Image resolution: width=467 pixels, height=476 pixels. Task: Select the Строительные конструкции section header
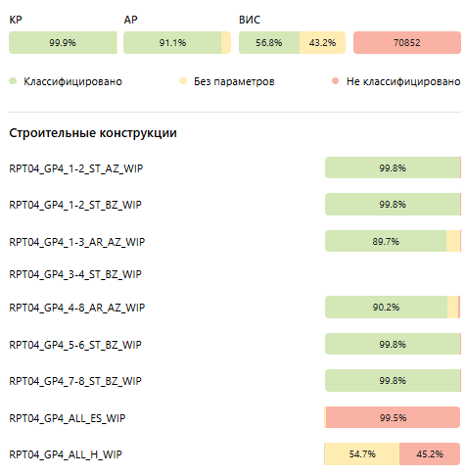pos(93,133)
